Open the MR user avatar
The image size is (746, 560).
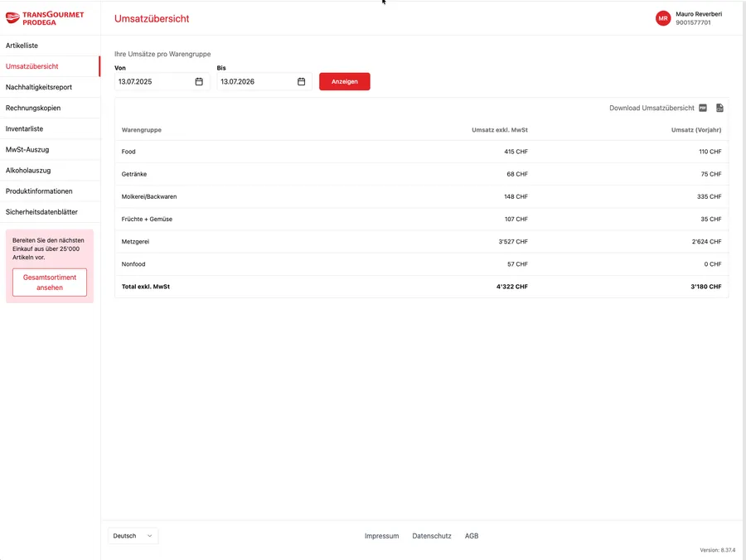pos(663,18)
